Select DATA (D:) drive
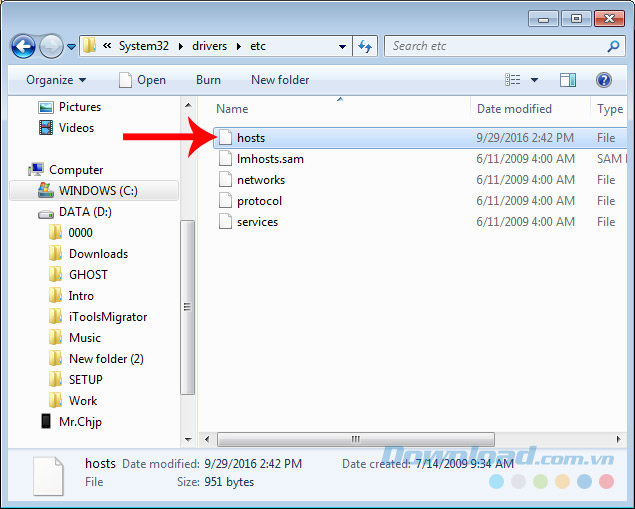 click(x=75, y=212)
